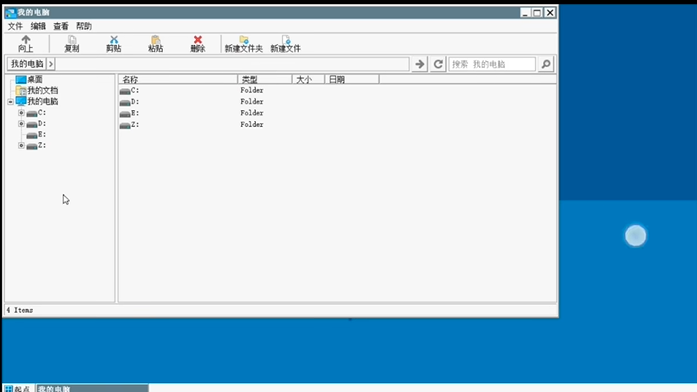This screenshot has height=392, width=697.
Task: Click the Up (向上) toolbar icon
Action: [x=26, y=44]
